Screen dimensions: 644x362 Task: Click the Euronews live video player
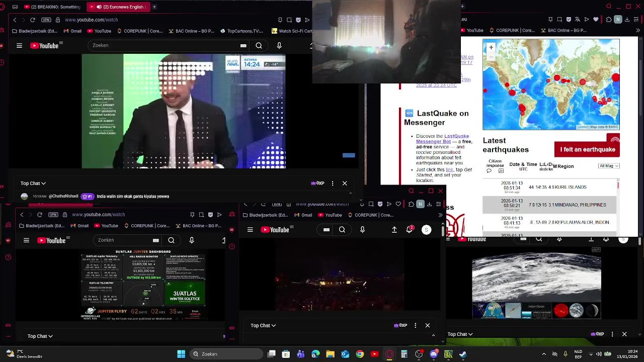click(x=184, y=111)
